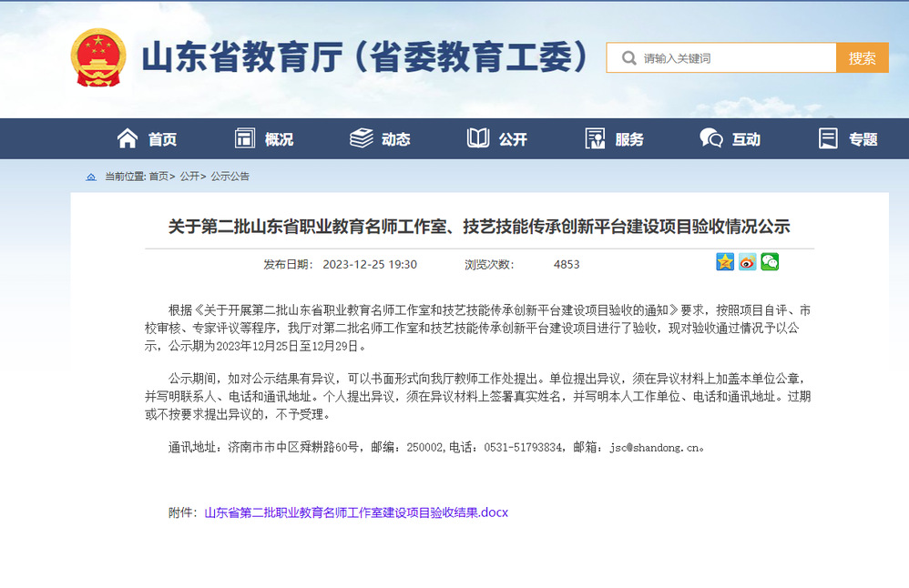Share article via QQ Zone star icon

pos(725,262)
